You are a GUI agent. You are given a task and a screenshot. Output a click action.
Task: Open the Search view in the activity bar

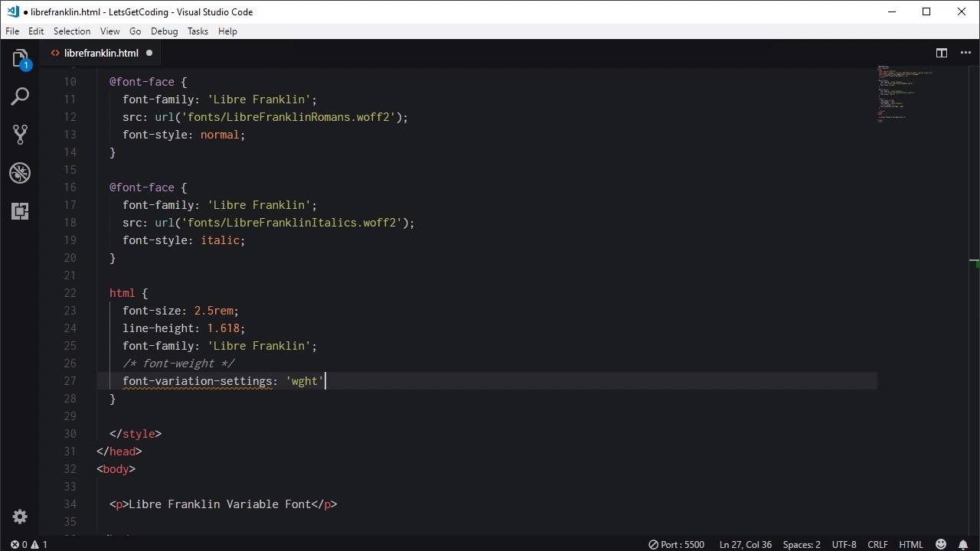21,97
